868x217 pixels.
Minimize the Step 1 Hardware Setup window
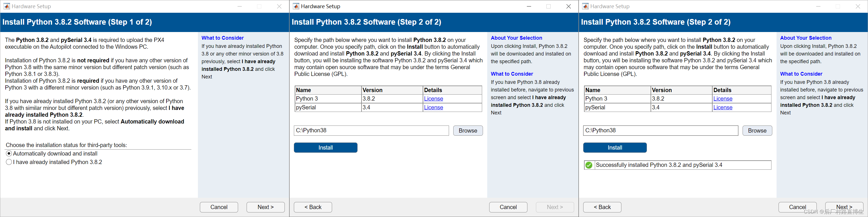pos(240,7)
